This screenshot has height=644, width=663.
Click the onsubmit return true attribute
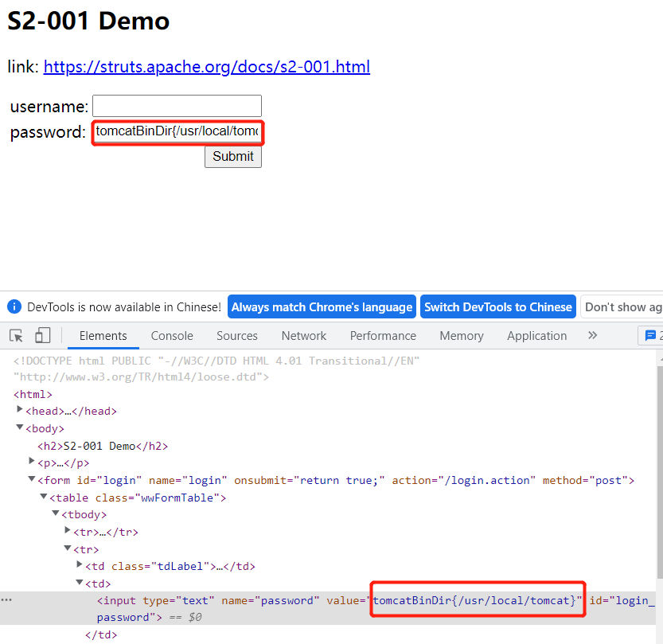pos(310,481)
